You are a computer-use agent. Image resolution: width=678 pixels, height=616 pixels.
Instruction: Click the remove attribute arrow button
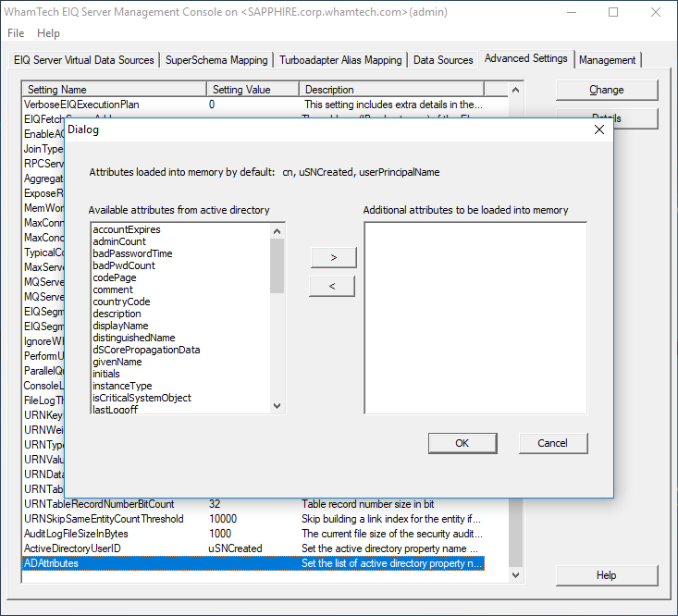332,286
